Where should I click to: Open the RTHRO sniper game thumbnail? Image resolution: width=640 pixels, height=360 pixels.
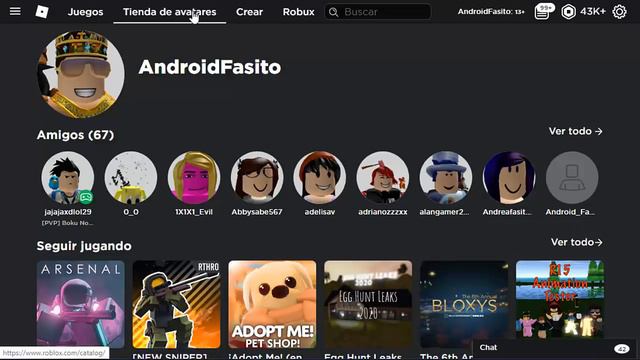(x=176, y=304)
